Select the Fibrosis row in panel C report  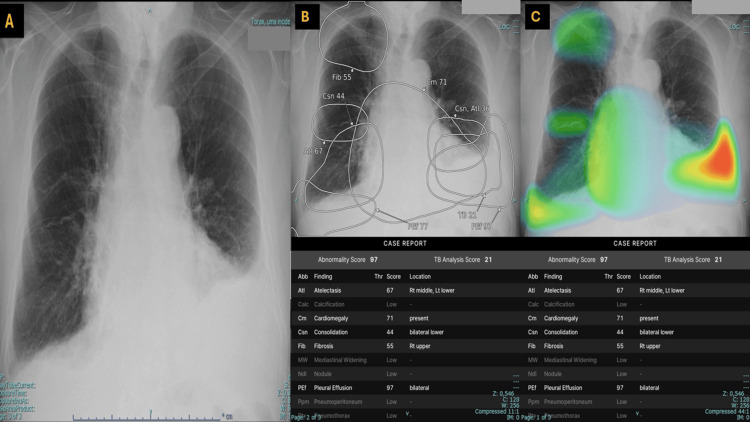point(635,346)
